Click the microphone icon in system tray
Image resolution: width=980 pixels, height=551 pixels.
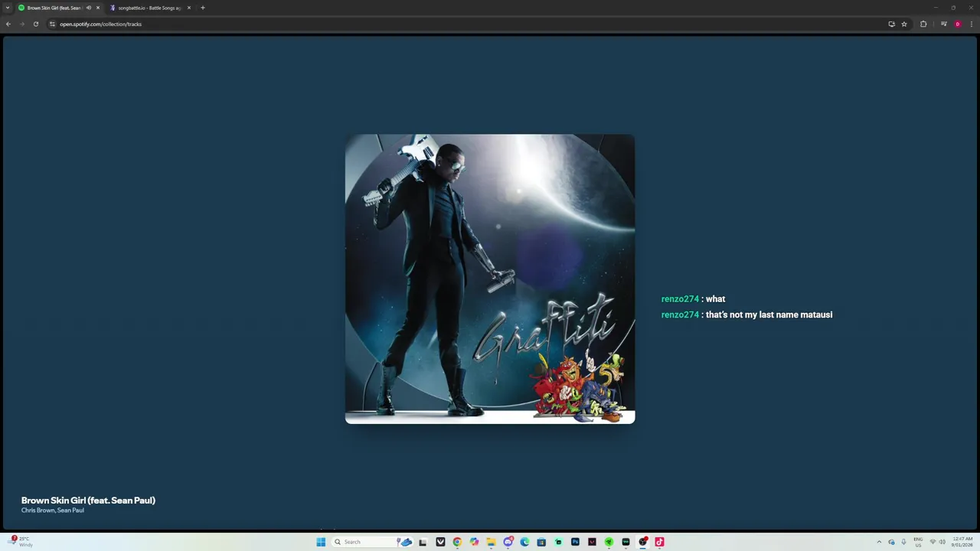pos(903,542)
